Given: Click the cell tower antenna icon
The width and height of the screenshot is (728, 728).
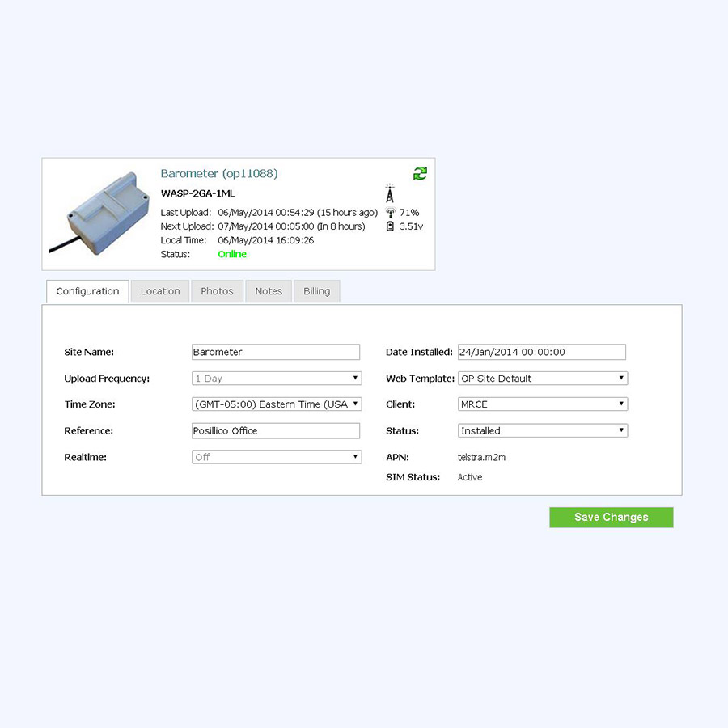Looking at the screenshot, I should click(x=390, y=193).
